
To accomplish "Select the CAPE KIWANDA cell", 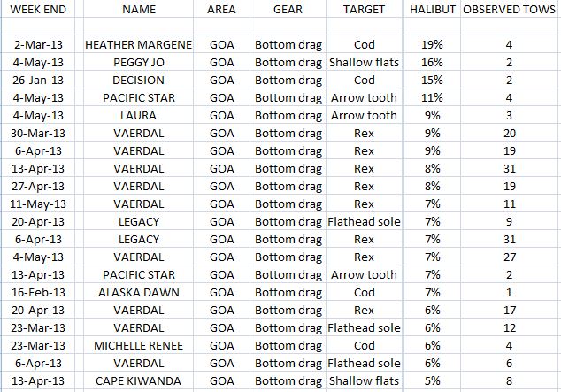I will [x=138, y=381].
